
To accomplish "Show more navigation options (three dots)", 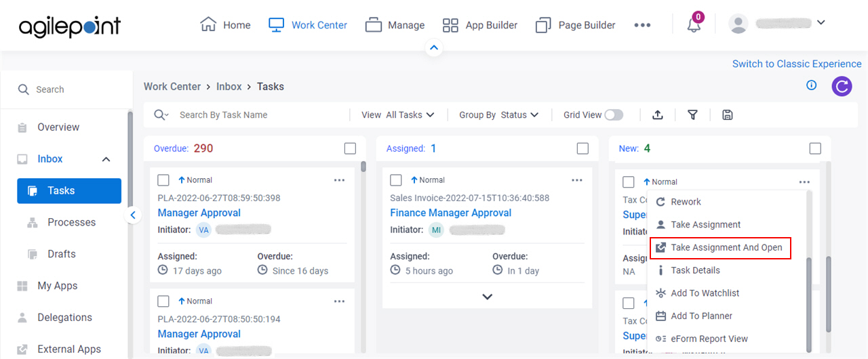I will [642, 25].
